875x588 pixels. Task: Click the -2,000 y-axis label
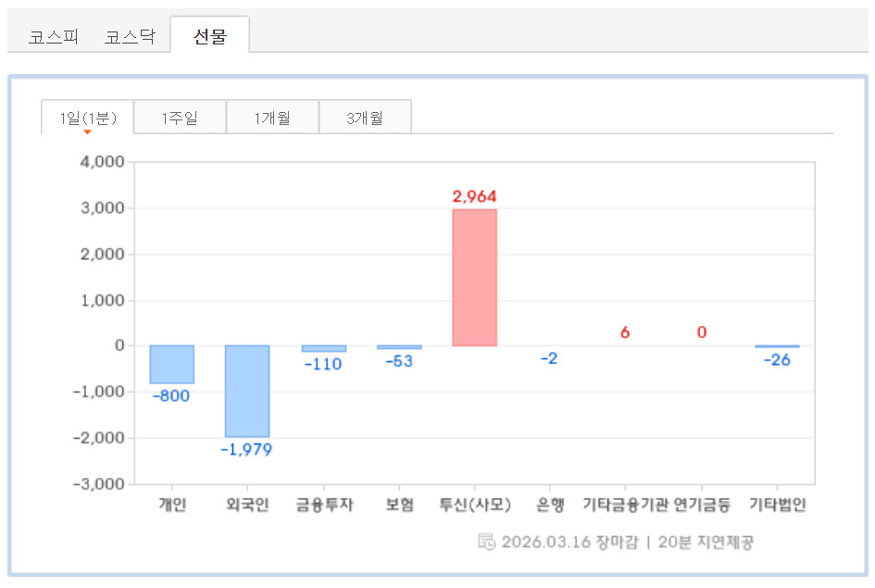pos(99,438)
